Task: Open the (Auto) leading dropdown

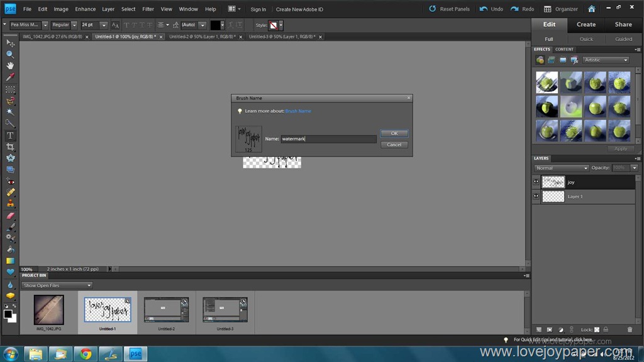Action: click(203, 25)
